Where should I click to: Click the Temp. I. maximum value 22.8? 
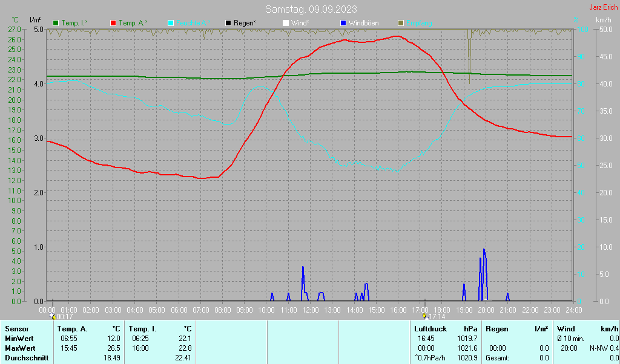tap(185, 348)
